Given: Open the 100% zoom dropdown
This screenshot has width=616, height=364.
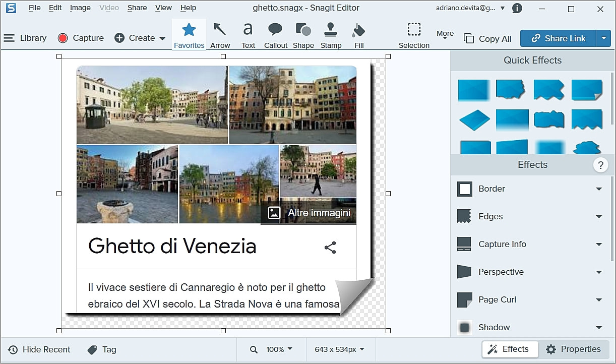Looking at the screenshot, I should coord(279,349).
